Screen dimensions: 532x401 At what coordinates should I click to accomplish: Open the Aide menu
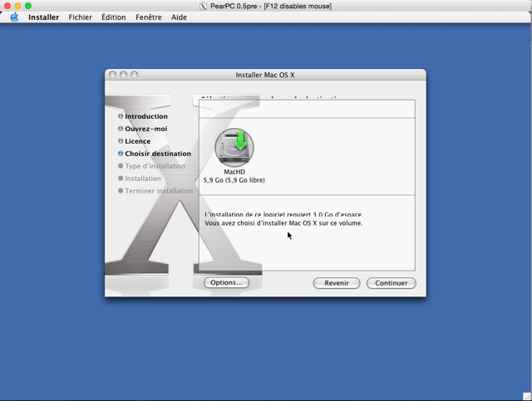[x=179, y=17]
